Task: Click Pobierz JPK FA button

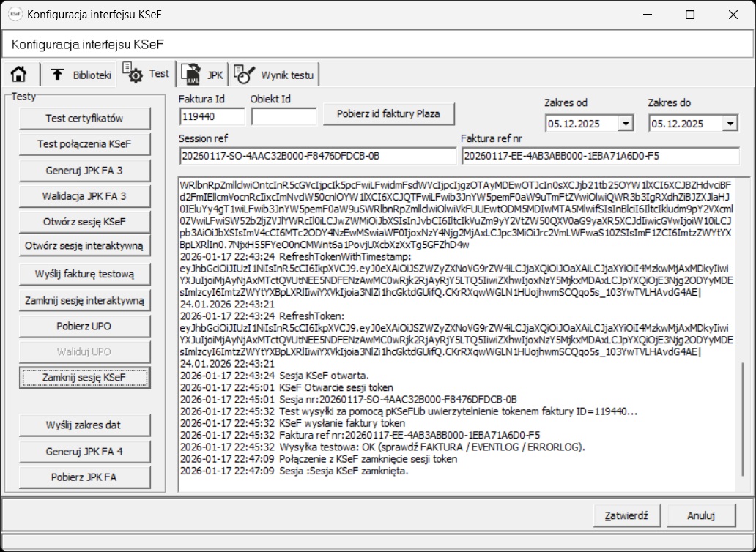Action: pos(84,477)
